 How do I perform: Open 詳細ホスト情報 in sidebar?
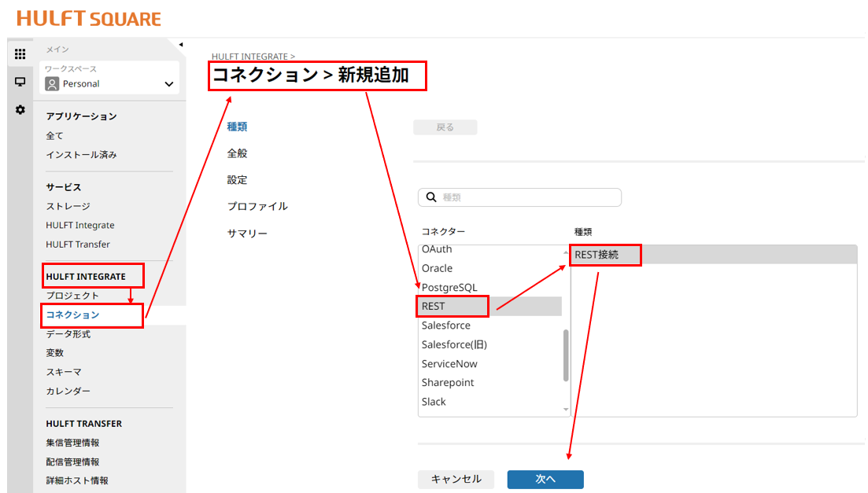(77, 481)
